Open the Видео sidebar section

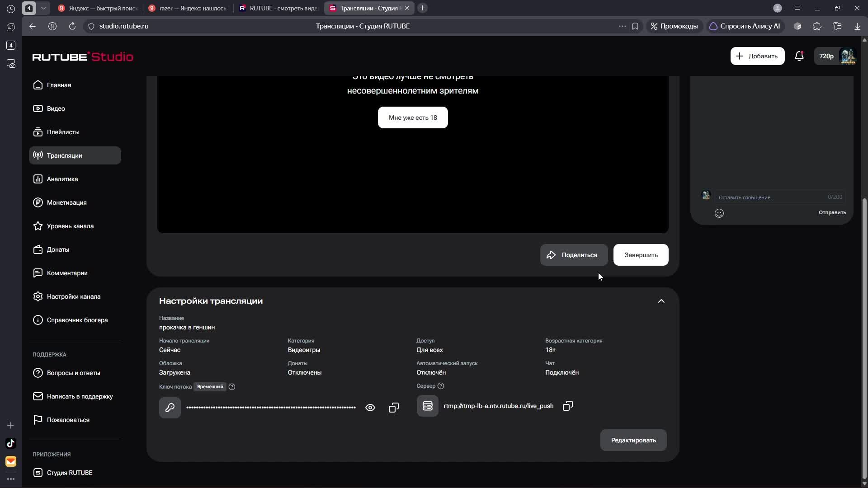[75, 108]
